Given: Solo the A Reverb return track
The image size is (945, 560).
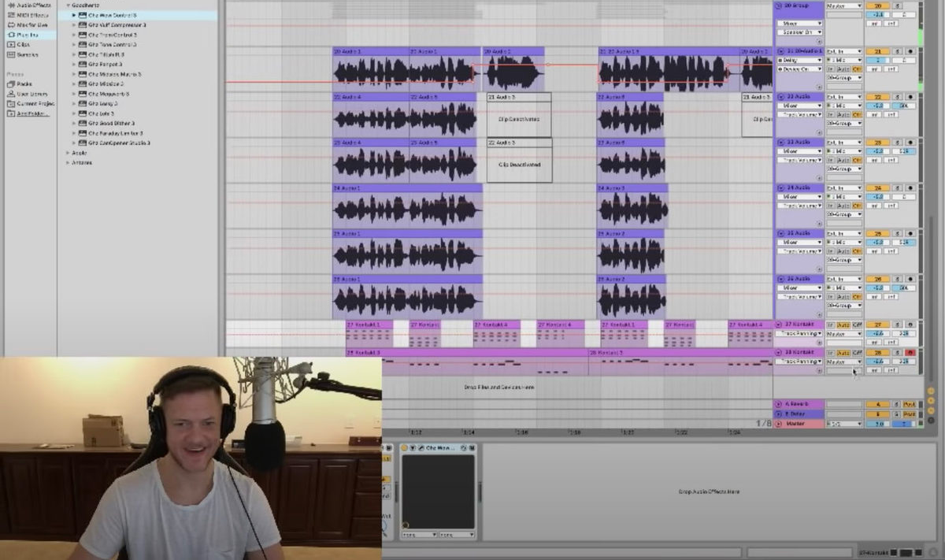Looking at the screenshot, I should point(896,404).
